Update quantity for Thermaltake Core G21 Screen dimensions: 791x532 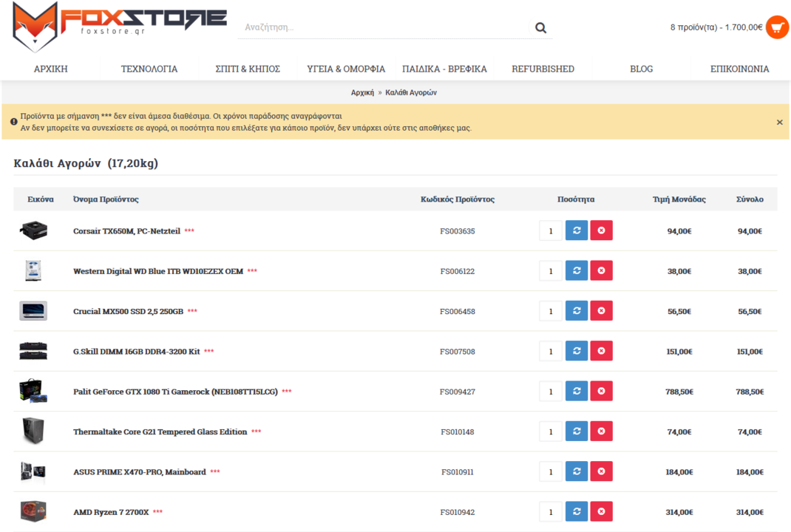576,432
